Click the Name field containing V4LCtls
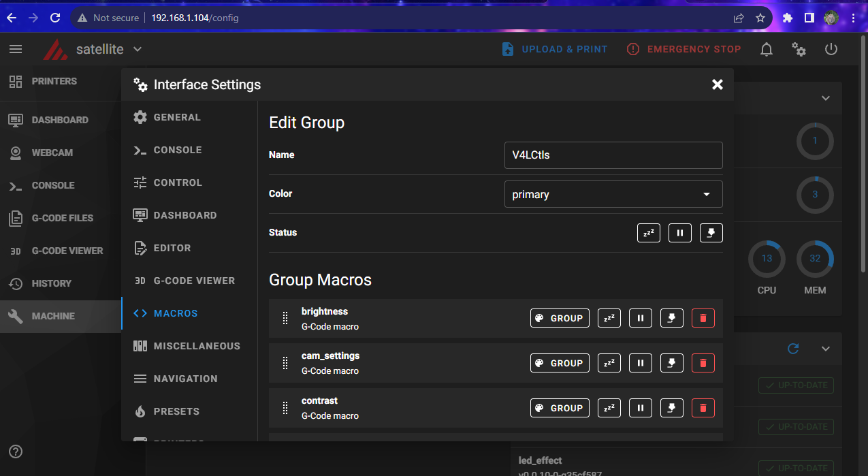868x476 pixels. click(613, 155)
